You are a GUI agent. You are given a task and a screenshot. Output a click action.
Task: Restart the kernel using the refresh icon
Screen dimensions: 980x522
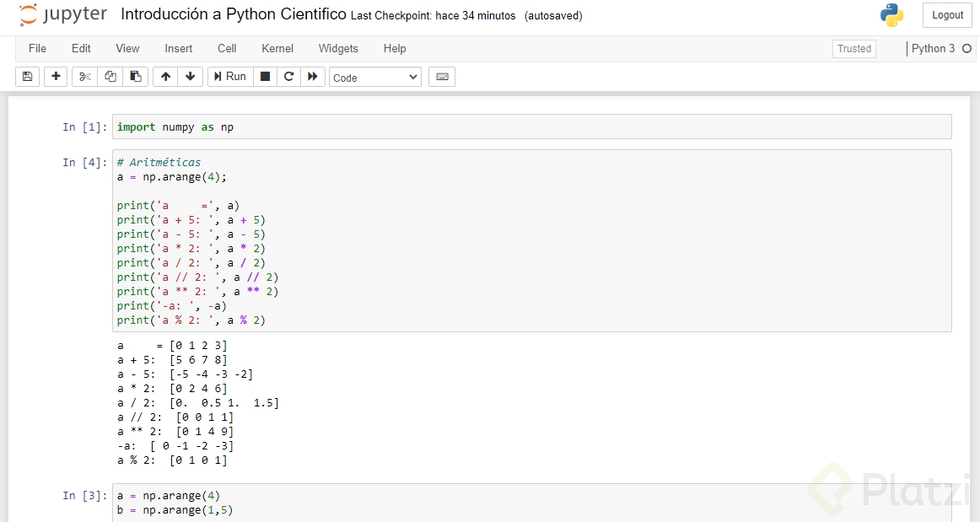pyautogui.click(x=288, y=76)
